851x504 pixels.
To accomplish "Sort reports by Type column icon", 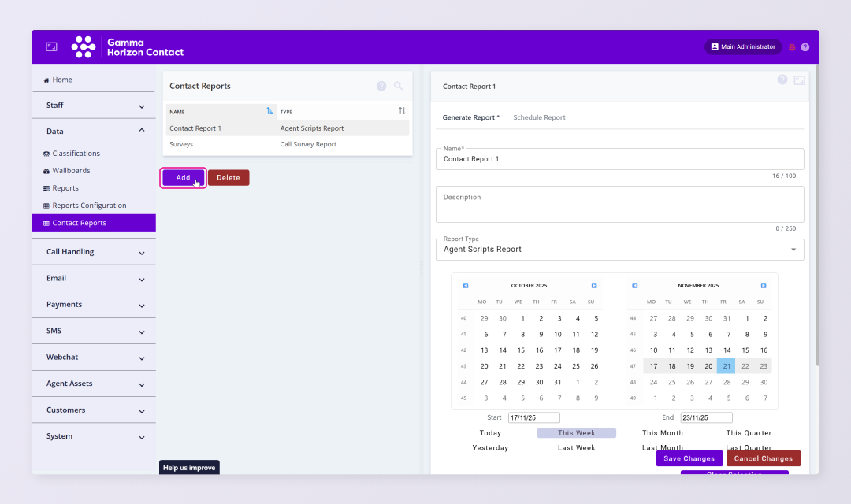I will (402, 112).
